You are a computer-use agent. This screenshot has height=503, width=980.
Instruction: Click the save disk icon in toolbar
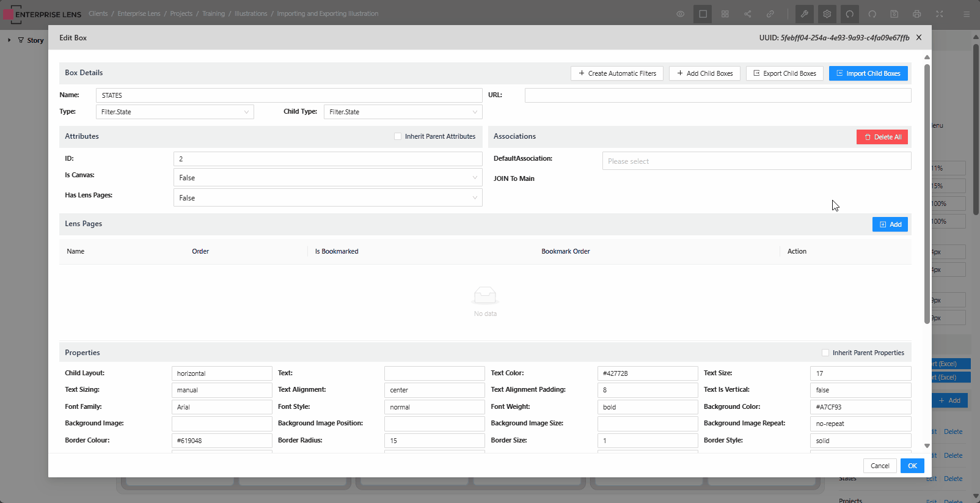tap(894, 14)
